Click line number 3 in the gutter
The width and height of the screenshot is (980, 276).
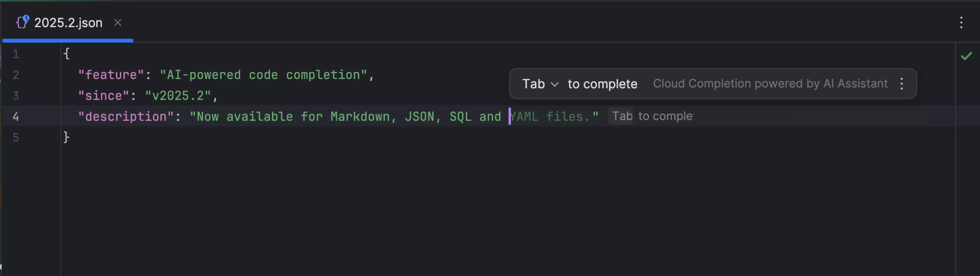tap(16, 96)
